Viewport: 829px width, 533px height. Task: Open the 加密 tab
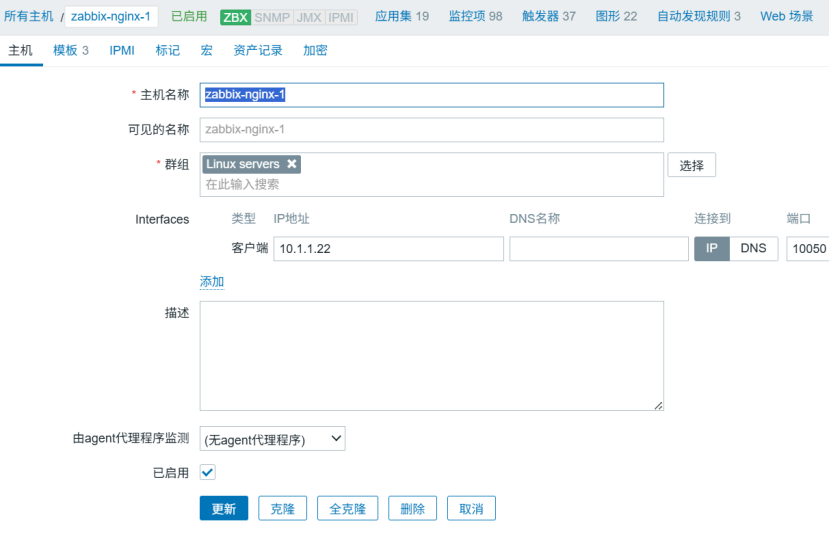[x=315, y=50]
